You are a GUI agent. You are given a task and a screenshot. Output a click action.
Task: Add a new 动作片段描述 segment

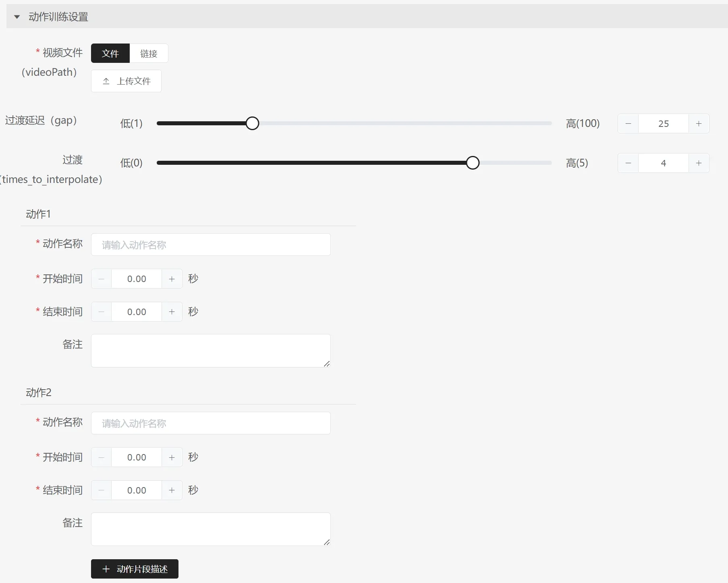(x=135, y=569)
